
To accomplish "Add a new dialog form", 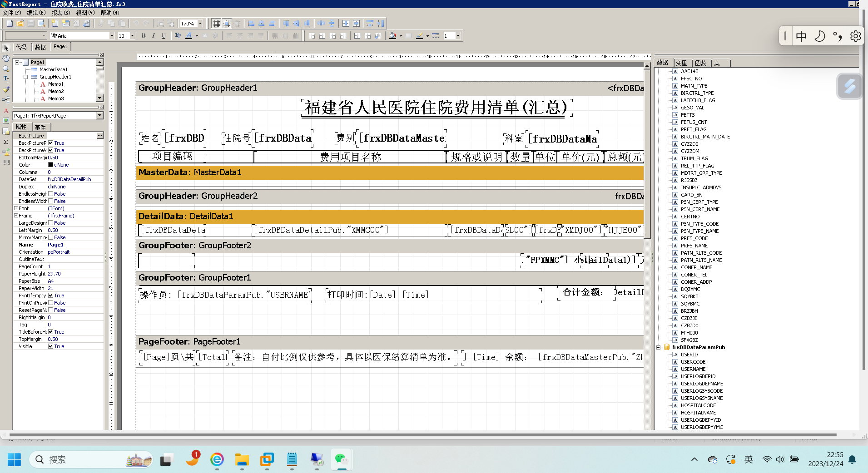I will pyautogui.click(x=66, y=23).
